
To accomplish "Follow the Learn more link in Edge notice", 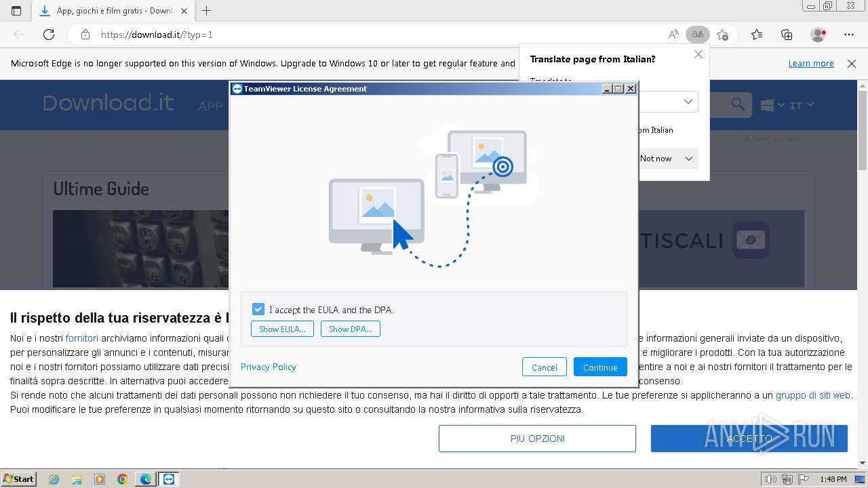I will (x=811, y=63).
